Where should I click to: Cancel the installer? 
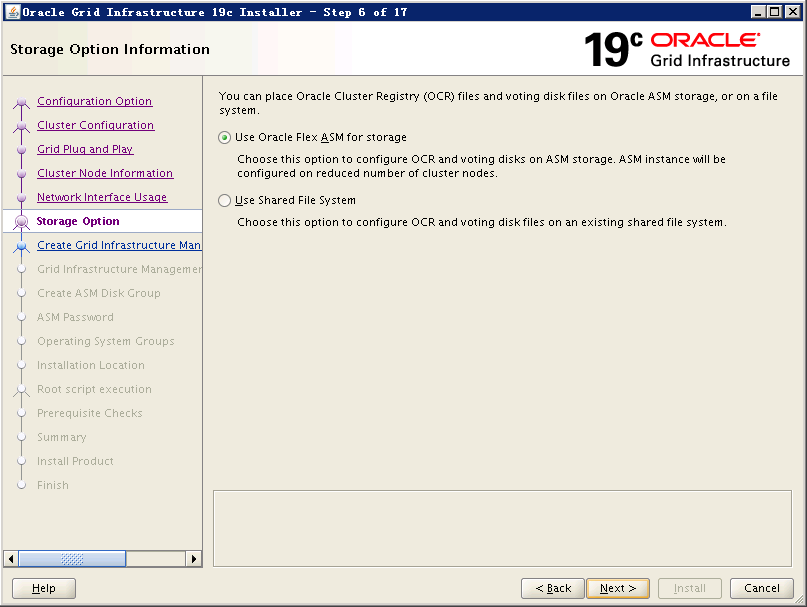762,588
